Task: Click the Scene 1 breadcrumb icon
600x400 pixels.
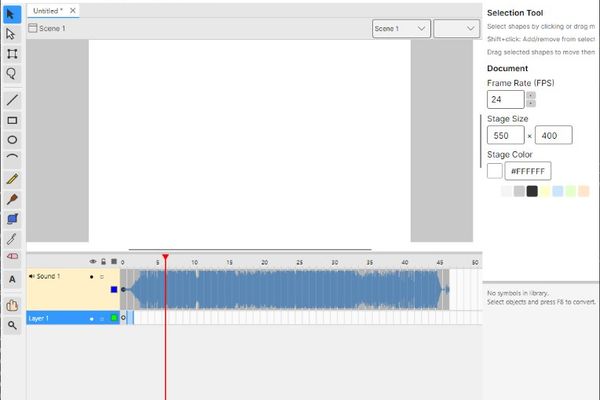Action: (x=33, y=28)
